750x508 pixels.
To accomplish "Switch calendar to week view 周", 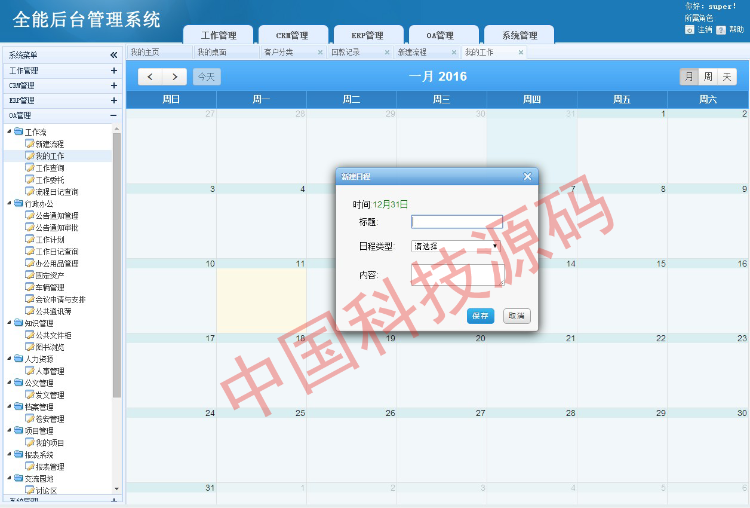I will pyautogui.click(x=708, y=77).
